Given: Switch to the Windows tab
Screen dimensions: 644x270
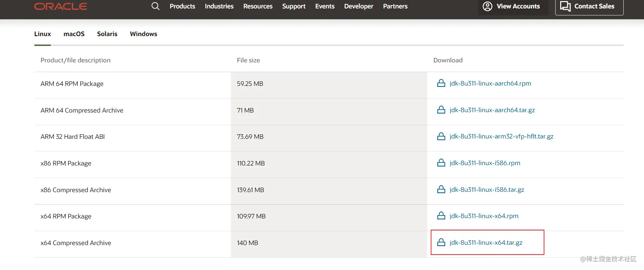Looking at the screenshot, I should pos(143,34).
